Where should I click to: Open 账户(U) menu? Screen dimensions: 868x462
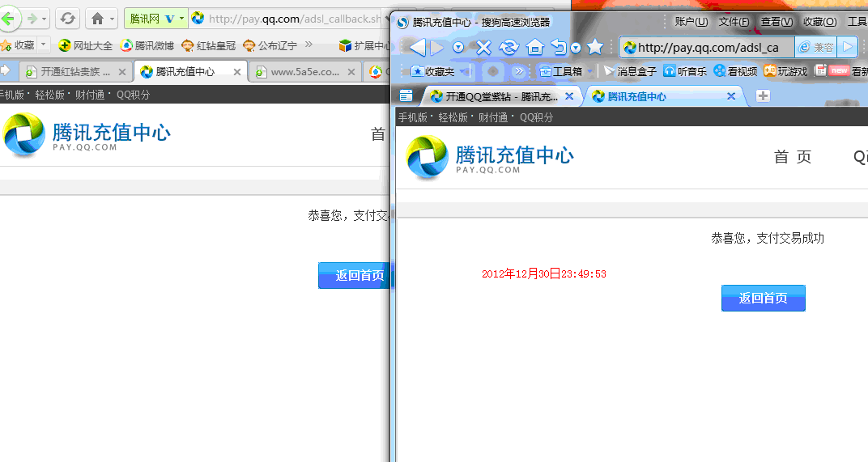691,22
